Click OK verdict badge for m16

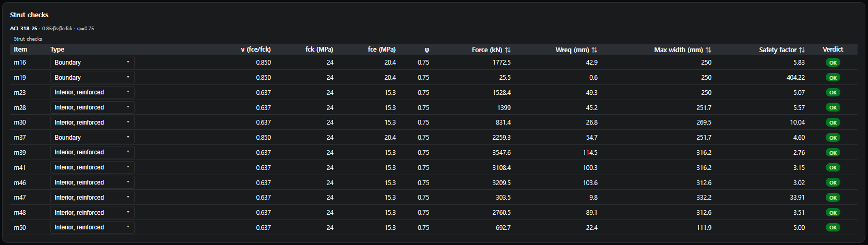[x=833, y=63]
